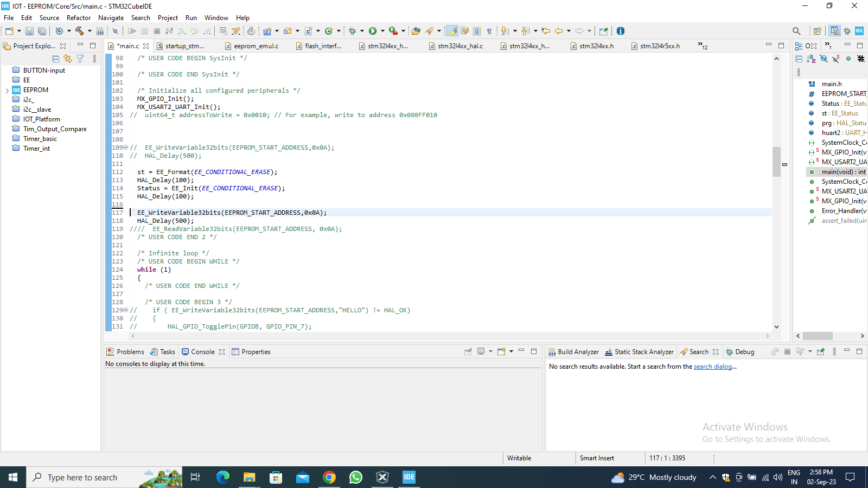Open the search dialog link
This screenshot has height=488, width=868.
point(713,367)
